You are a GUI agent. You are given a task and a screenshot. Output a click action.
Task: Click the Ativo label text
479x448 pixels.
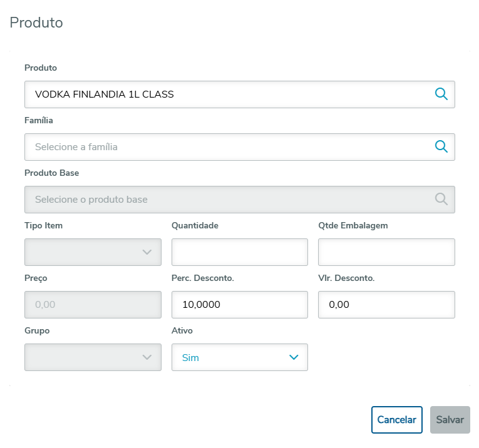(x=182, y=330)
